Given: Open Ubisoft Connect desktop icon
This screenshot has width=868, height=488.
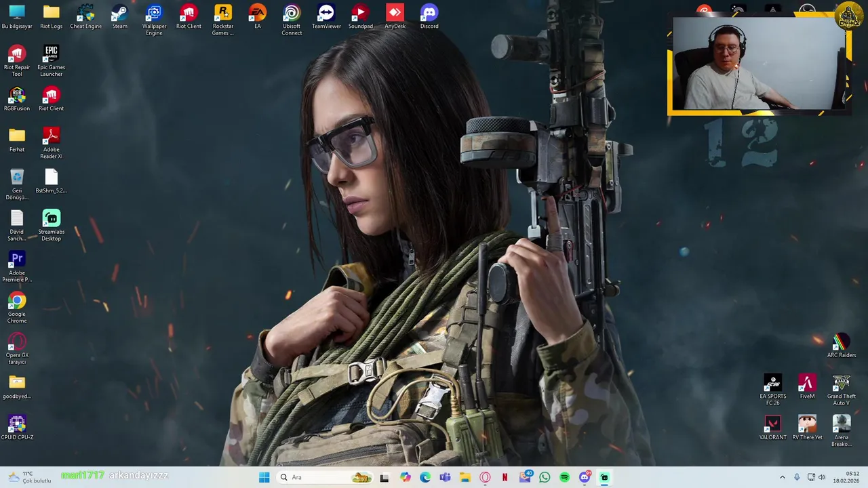Looking at the screenshot, I should tap(292, 20).
